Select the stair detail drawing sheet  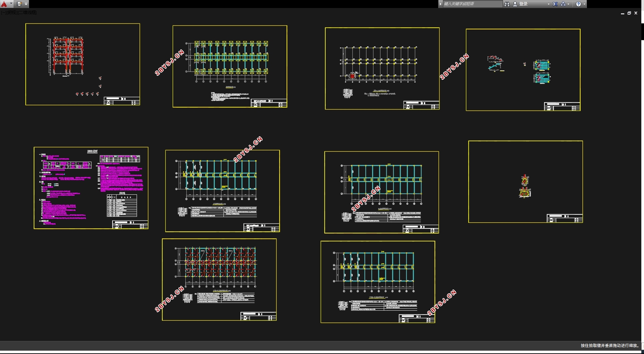(523, 70)
